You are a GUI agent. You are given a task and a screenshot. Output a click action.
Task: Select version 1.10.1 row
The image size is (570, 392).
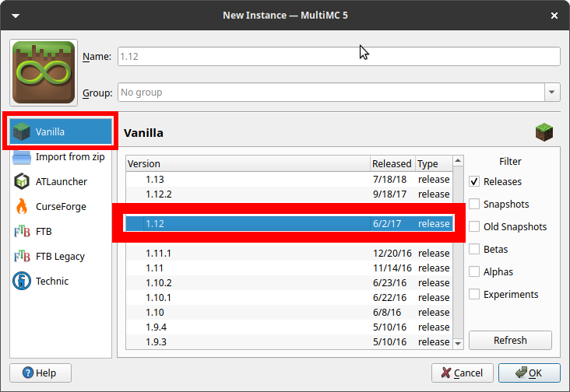point(290,298)
